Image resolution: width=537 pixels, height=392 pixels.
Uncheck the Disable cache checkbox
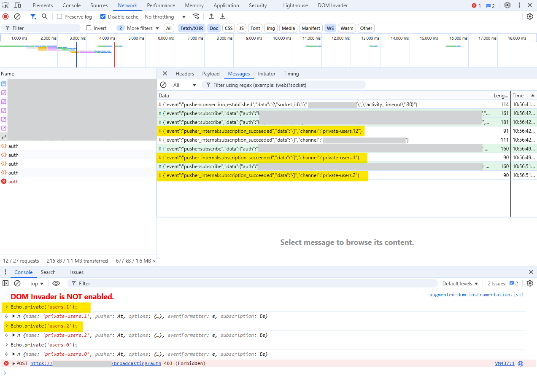(x=103, y=16)
